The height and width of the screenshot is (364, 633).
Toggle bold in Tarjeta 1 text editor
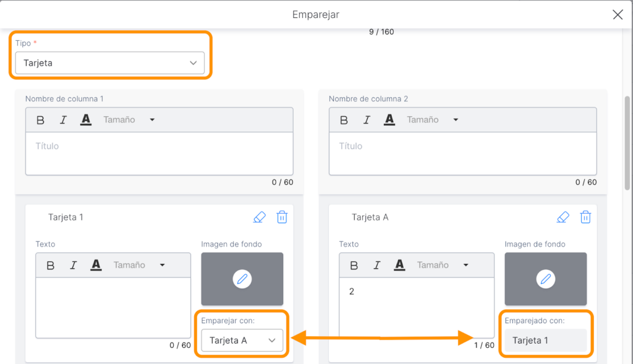[x=51, y=265]
